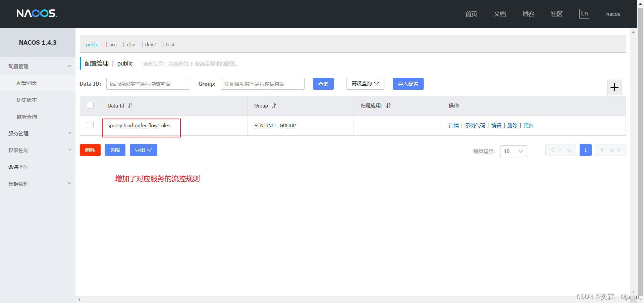Image resolution: width=644 pixels, height=303 pixels.
Task: Open the page size dropdown showing 10
Action: [x=513, y=151]
